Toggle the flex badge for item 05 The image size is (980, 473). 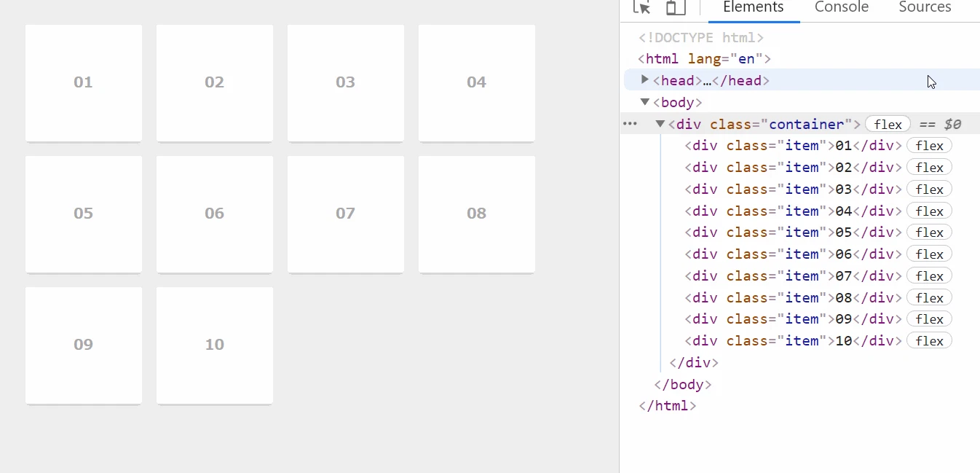tap(929, 232)
